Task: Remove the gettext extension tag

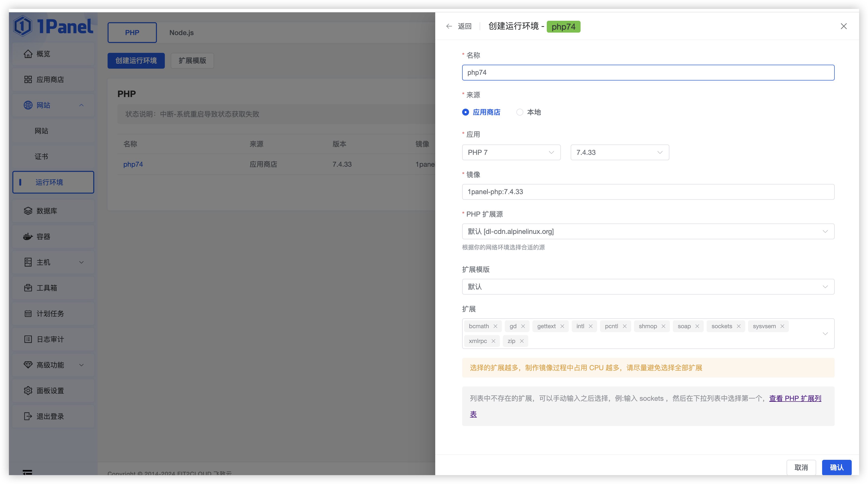Action: 562,326
